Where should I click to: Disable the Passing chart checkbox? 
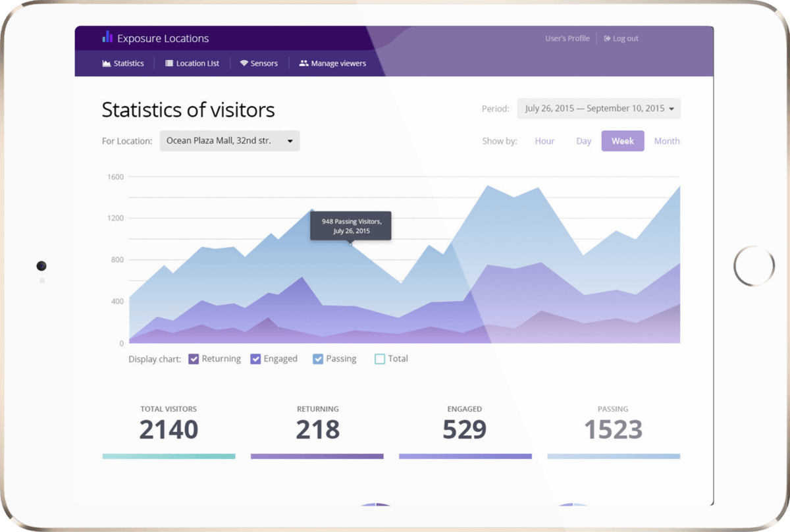pyautogui.click(x=318, y=359)
